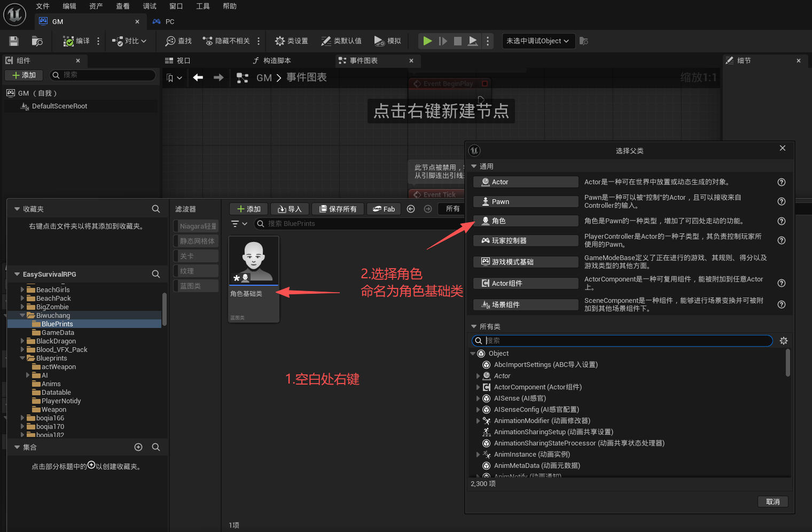This screenshot has width=812, height=532.
Task: Select DefaultSceneRoot component
Action: tap(59, 106)
